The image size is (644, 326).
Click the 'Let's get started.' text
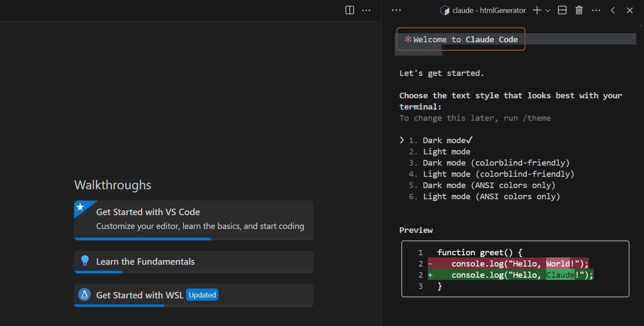pos(442,73)
